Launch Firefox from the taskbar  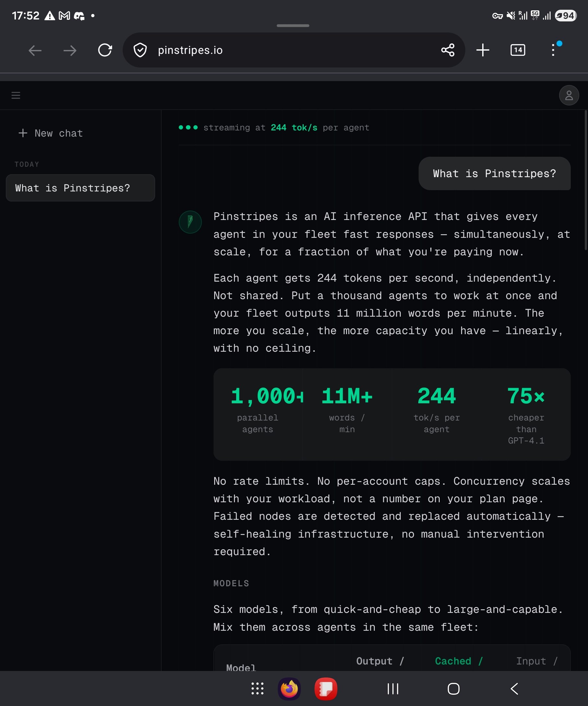[x=289, y=688]
